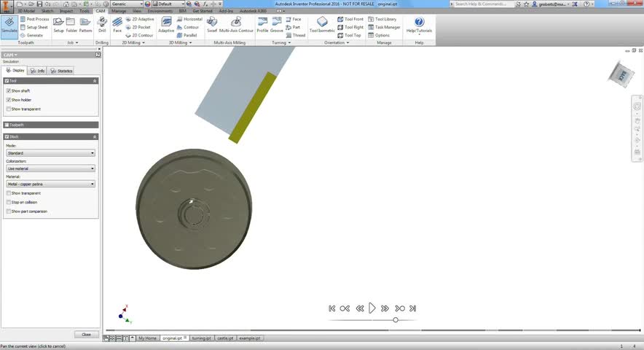Select the 2D Face milling operation

(117, 25)
